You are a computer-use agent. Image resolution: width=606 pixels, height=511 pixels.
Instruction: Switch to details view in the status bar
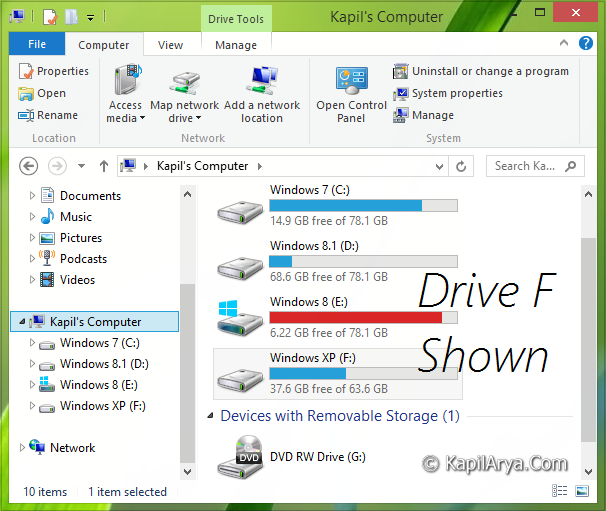(x=560, y=491)
